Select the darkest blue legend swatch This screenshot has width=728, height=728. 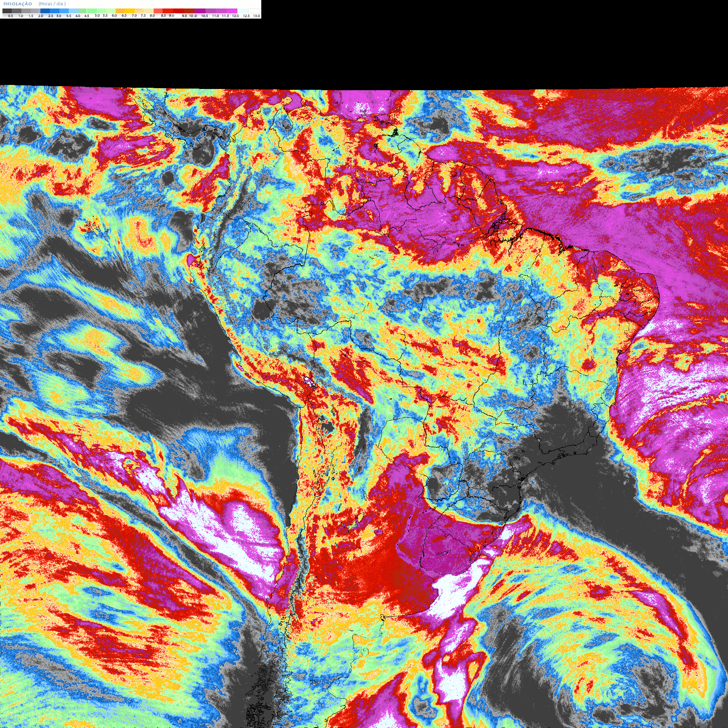pos(45,11)
